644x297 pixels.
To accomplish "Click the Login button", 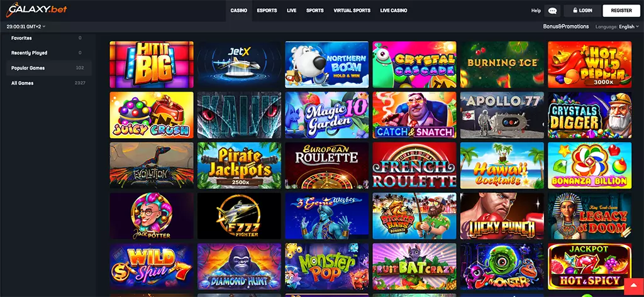I will (582, 11).
